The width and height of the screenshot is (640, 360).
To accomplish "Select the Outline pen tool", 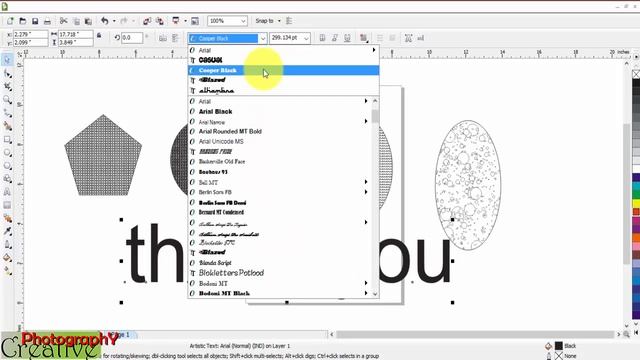I will (x=7, y=244).
